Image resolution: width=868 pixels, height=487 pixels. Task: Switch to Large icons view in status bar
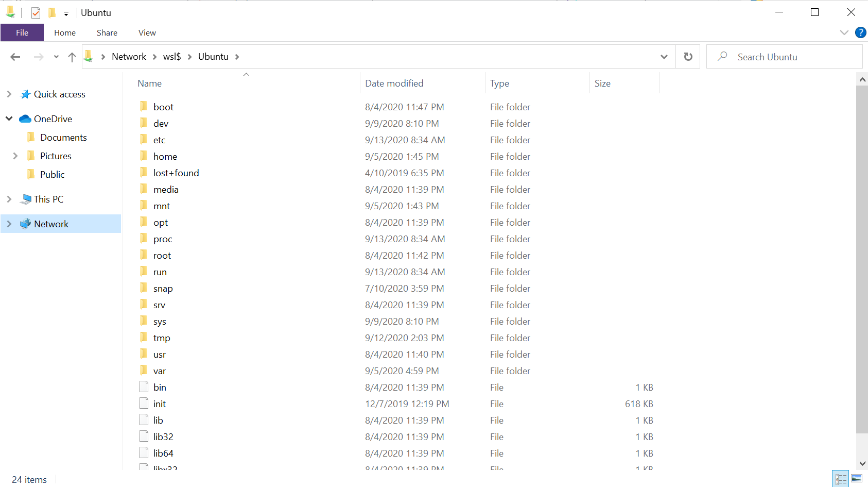(857, 479)
